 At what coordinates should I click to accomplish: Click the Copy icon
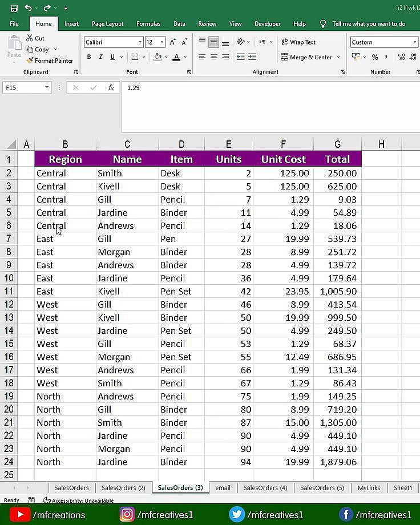pyautogui.click(x=30, y=49)
